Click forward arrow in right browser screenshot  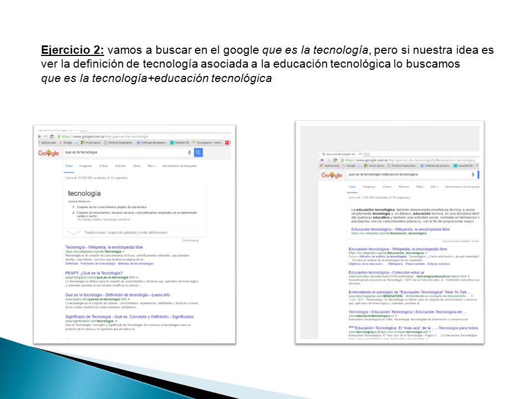(x=329, y=160)
